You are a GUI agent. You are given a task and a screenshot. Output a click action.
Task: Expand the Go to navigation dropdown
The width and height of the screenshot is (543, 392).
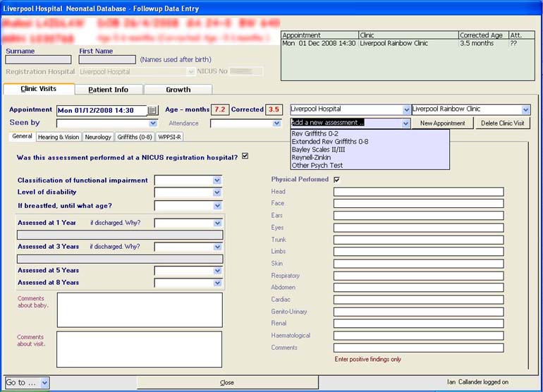tap(44, 383)
